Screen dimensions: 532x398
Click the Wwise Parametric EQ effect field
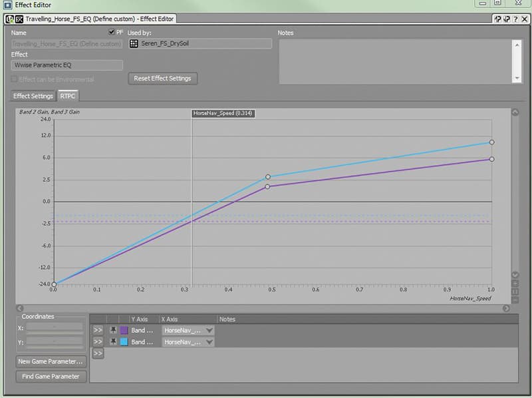point(67,65)
